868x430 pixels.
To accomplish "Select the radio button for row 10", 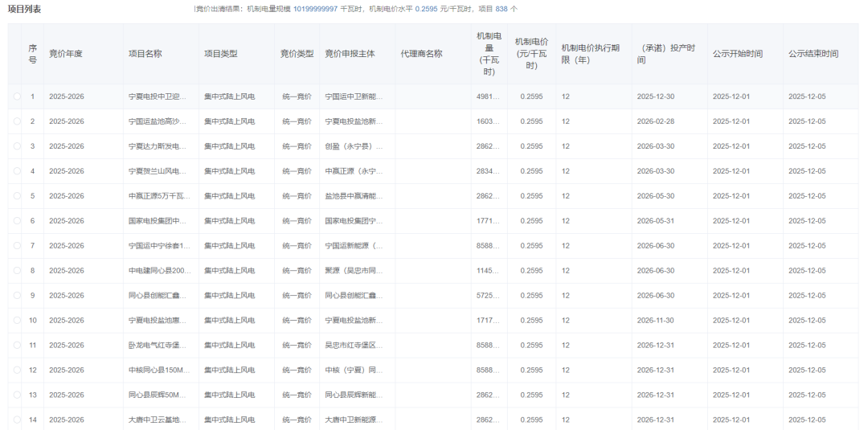I will 17,321.
